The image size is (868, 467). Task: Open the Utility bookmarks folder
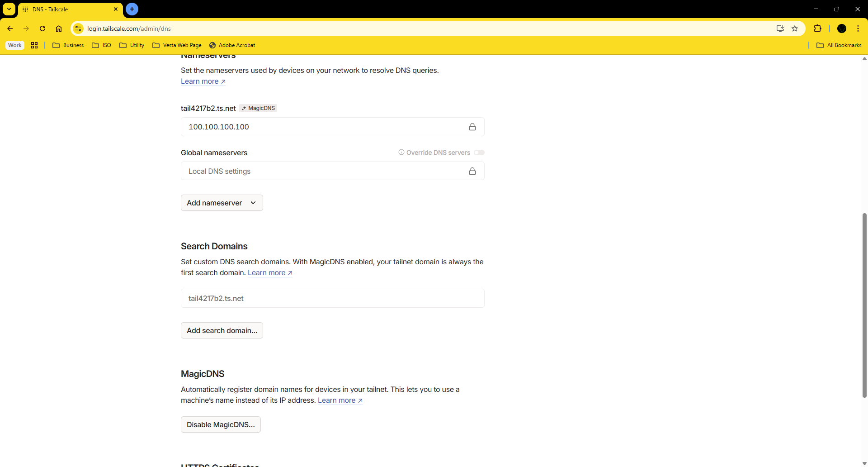coord(132,45)
